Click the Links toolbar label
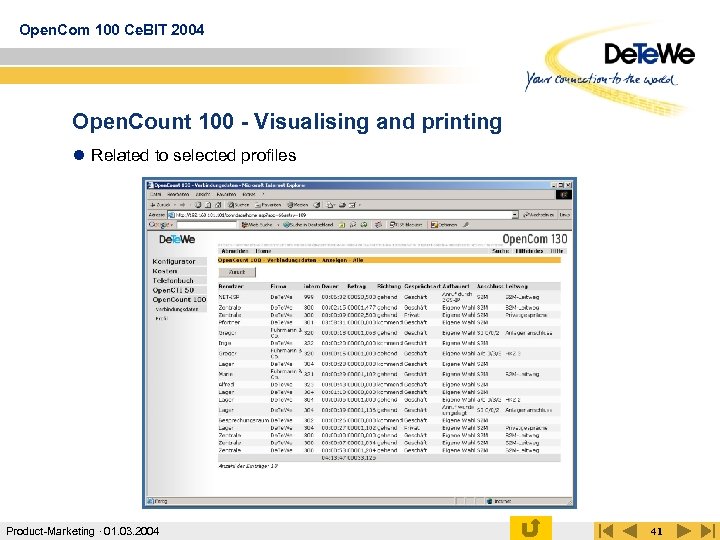The image size is (720, 540). point(565,214)
